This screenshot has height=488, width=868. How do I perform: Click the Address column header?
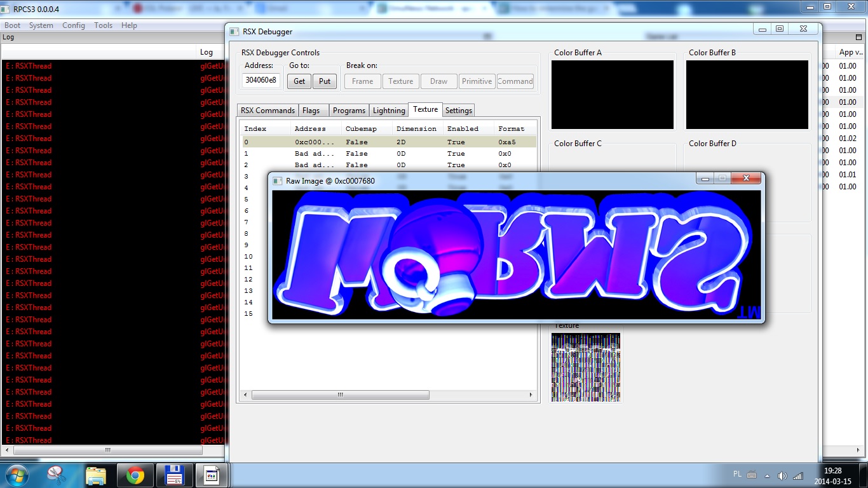(316, 128)
